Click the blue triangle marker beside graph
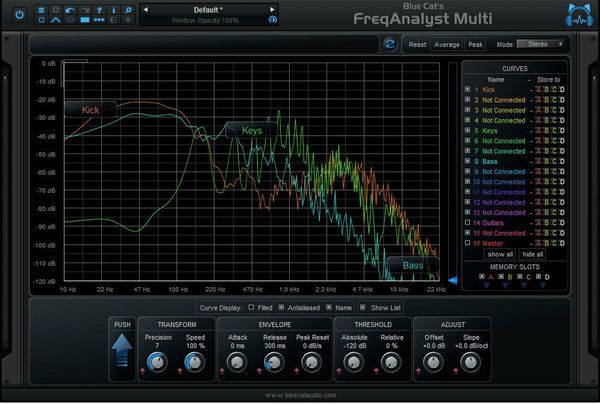Viewport: 600px width, 404px height. pyautogui.click(x=453, y=280)
